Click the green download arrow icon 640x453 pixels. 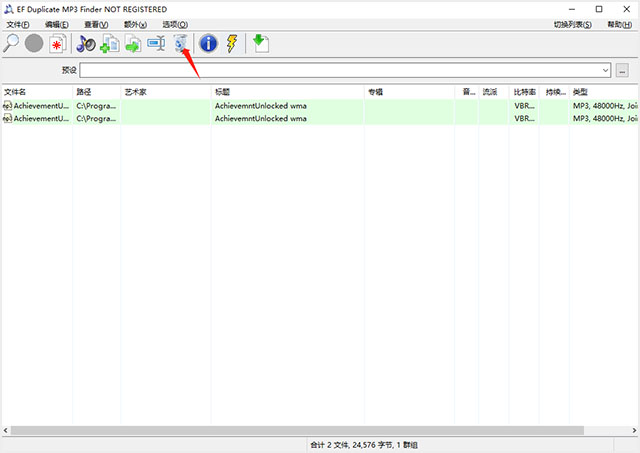pyautogui.click(x=261, y=43)
